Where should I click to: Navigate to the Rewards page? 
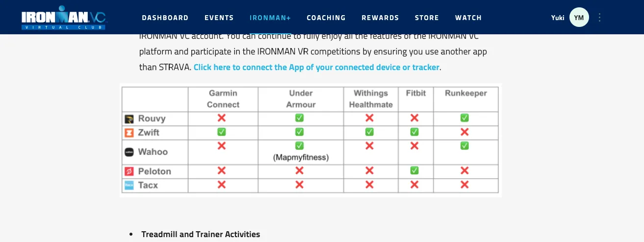[380, 18]
